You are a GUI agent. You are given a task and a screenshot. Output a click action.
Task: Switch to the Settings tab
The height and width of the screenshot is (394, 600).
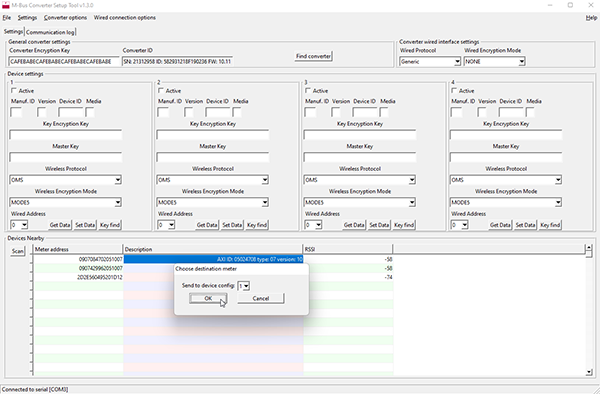click(13, 31)
